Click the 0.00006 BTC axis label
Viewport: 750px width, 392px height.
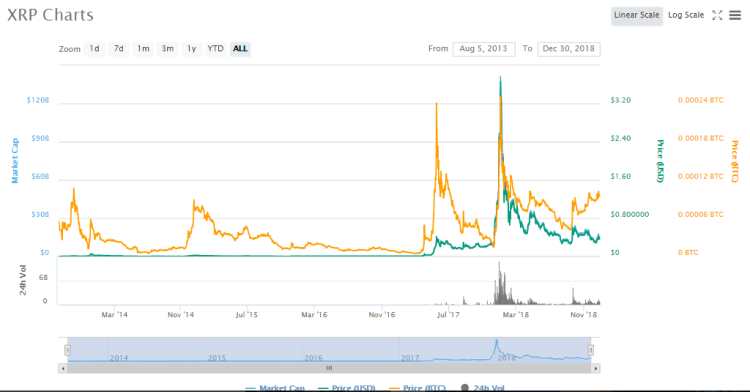701,215
